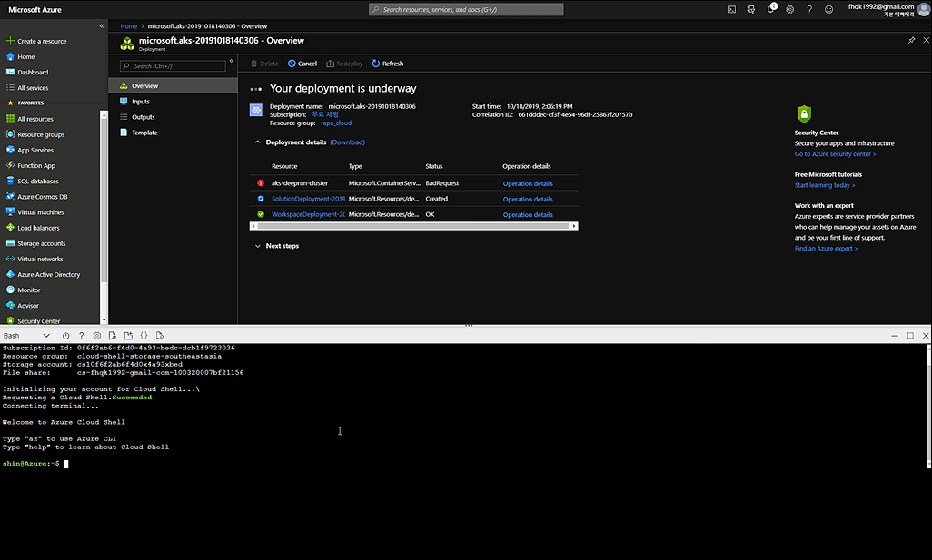
Task: Open Operation details for aks-deeprun-cluster
Action: (528, 183)
